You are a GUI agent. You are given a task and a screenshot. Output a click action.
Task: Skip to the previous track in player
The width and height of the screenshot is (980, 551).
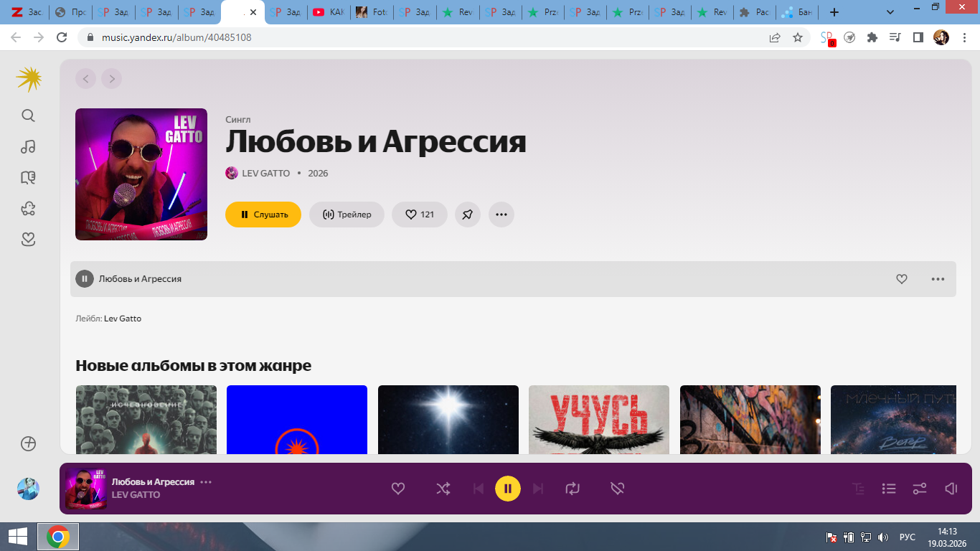[x=479, y=489]
